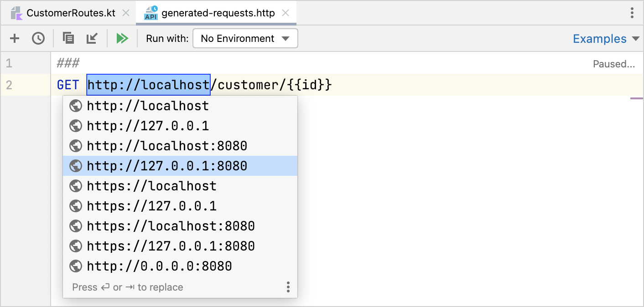Select the highlighted http://localhost URL text
644x307 pixels.
[x=148, y=85]
